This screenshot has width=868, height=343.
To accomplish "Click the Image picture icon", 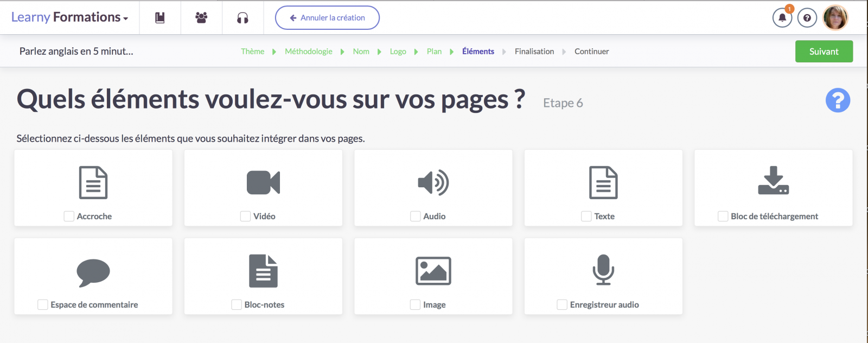I will (x=433, y=271).
